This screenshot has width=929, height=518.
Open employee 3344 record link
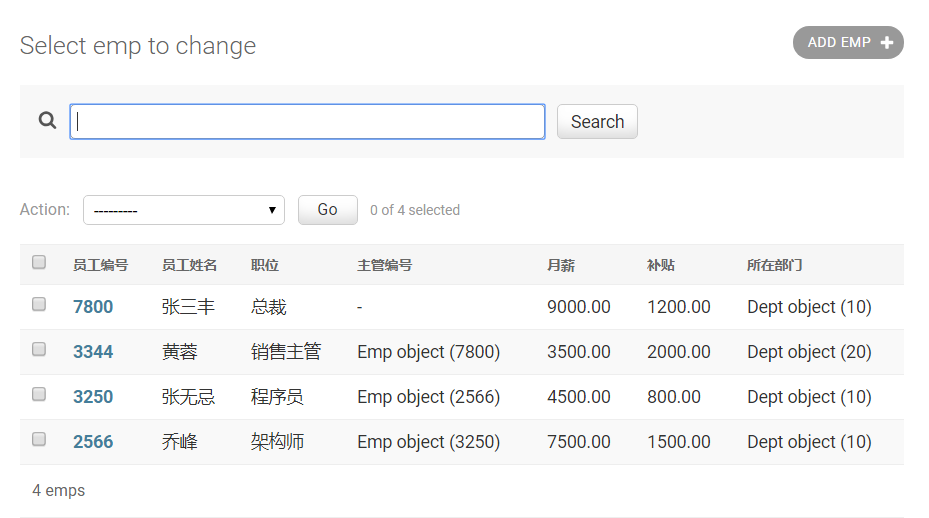point(93,352)
